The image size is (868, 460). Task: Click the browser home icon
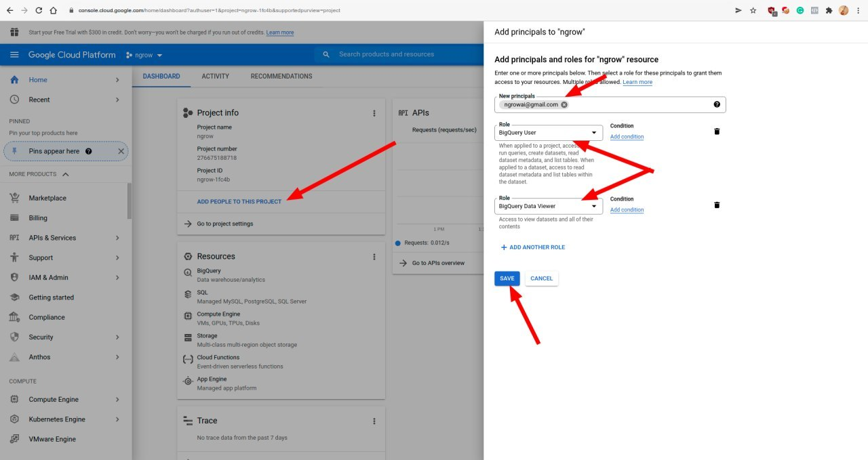point(53,10)
